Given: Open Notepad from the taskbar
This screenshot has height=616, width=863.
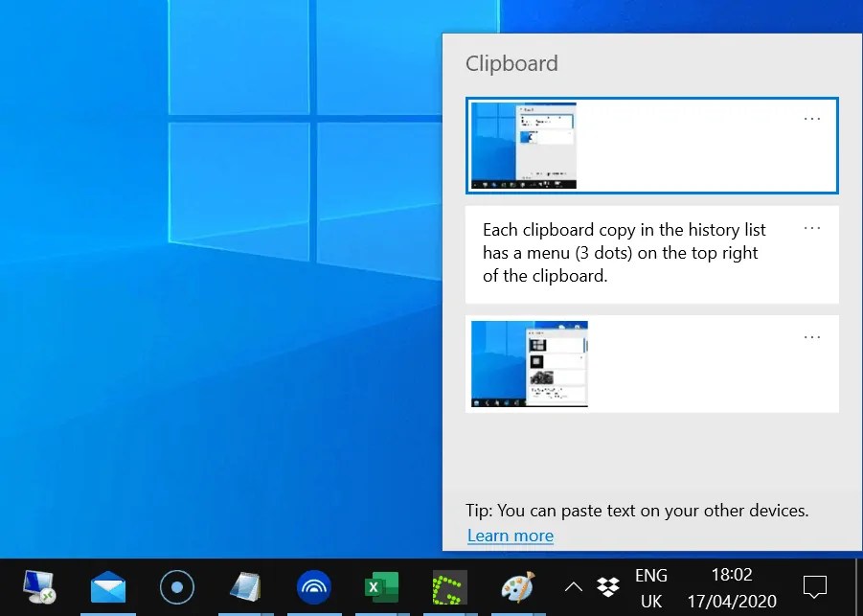Looking at the screenshot, I should click(245, 587).
